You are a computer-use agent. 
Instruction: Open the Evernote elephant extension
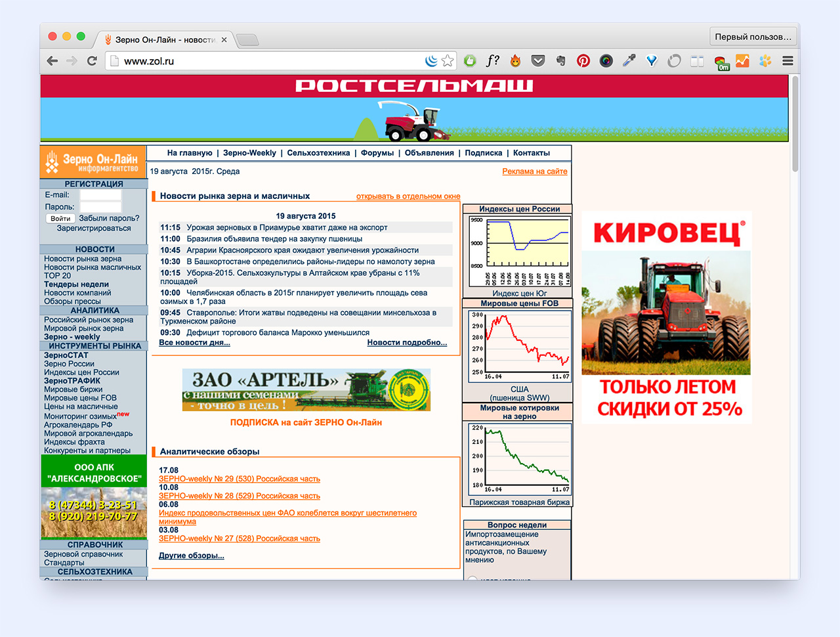click(x=560, y=61)
